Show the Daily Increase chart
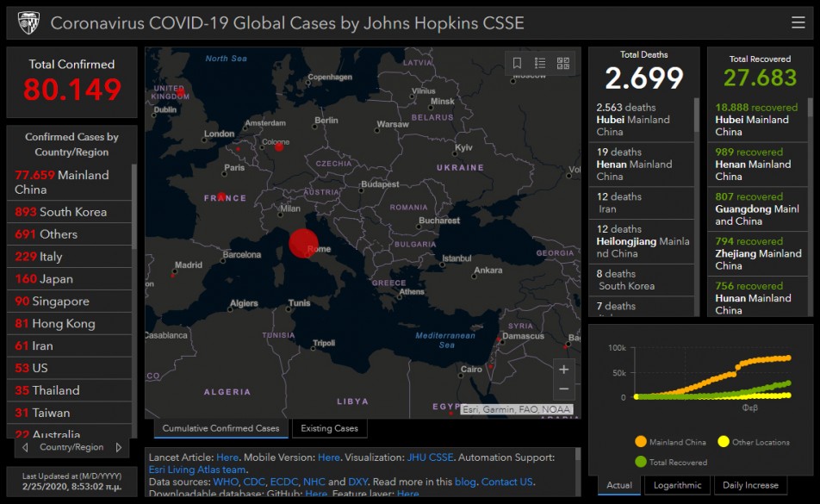The height and width of the screenshot is (504, 820). tap(750, 485)
